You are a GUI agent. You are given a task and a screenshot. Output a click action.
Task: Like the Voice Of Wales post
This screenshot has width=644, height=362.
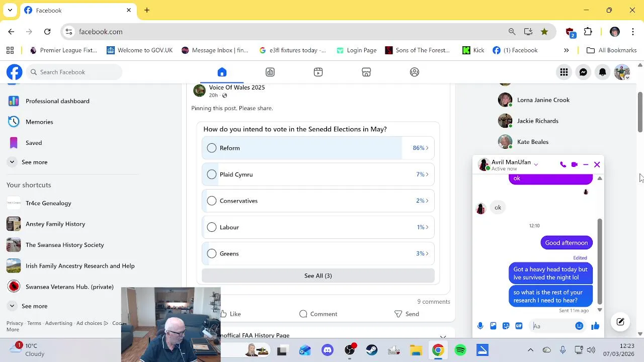[230, 314]
